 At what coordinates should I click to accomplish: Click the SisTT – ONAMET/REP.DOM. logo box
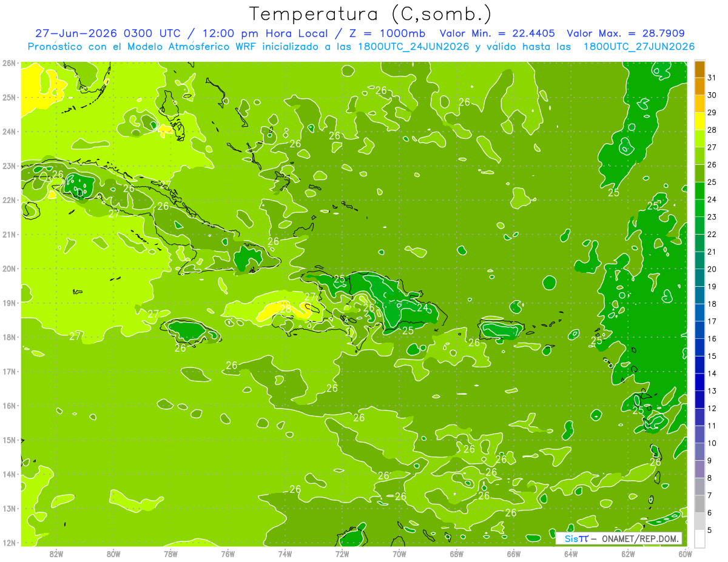pyautogui.click(x=619, y=538)
